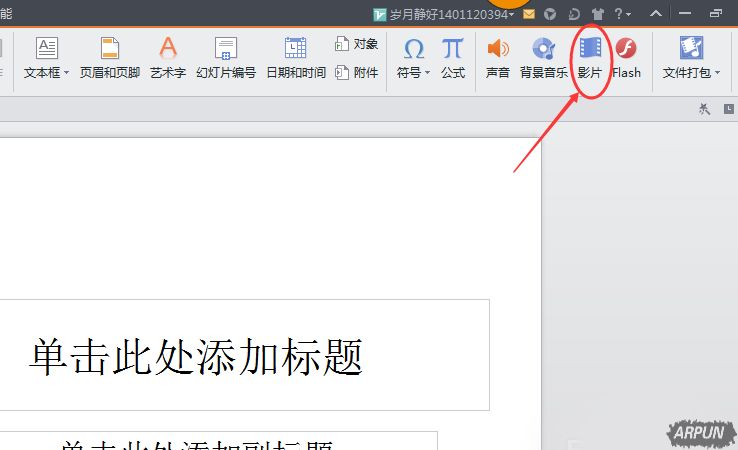Open the mail envelope icon in title bar
Image resolution: width=738 pixels, height=450 pixels.
(529, 14)
